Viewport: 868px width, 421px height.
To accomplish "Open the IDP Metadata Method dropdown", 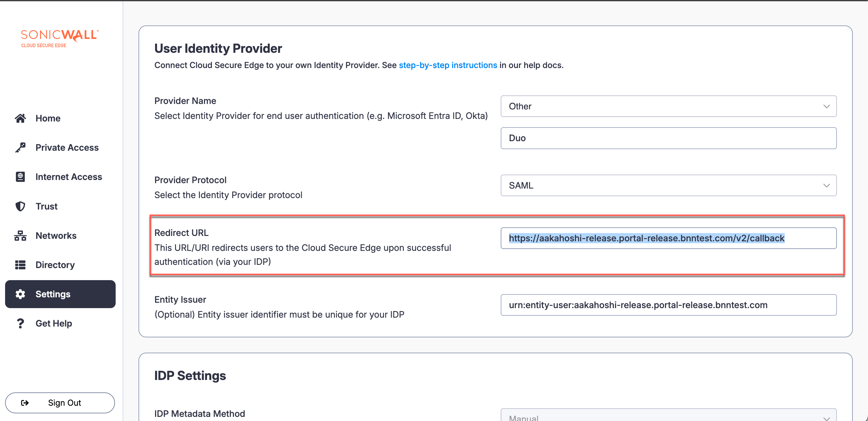I will click(x=668, y=416).
